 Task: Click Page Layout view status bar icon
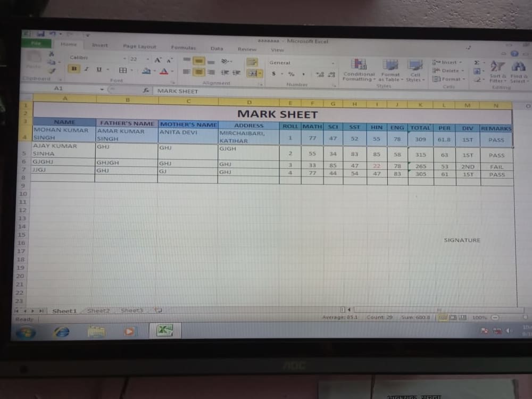click(453, 318)
